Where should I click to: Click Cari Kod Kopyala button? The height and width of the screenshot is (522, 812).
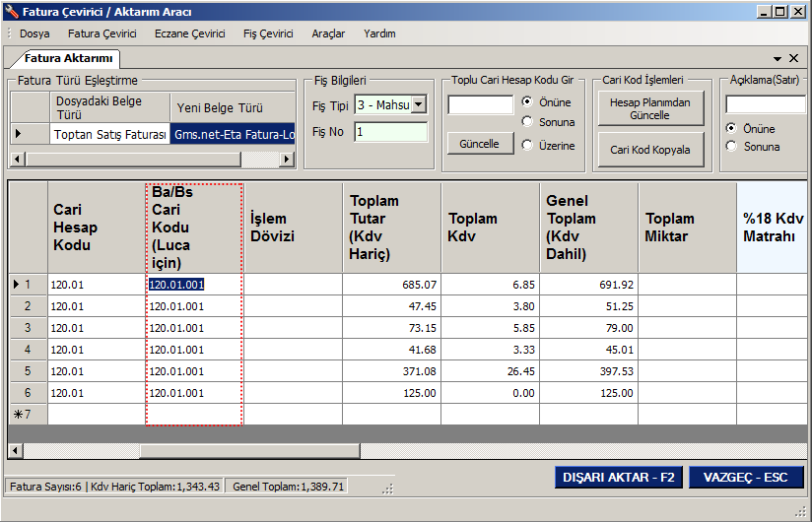pyautogui.click(x=650, y=150)
